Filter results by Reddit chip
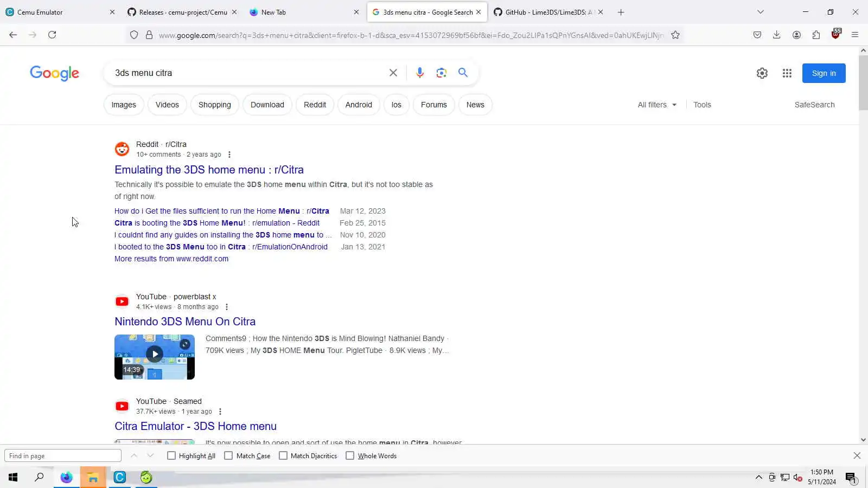This screenshot has width=868, height=488. (x=315, y=105)
